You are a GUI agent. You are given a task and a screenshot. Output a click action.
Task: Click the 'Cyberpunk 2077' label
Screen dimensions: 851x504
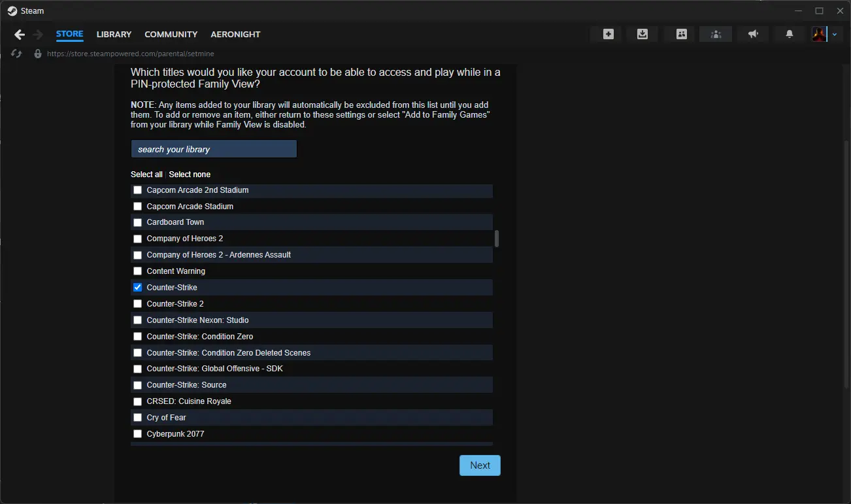coord(176,434)
